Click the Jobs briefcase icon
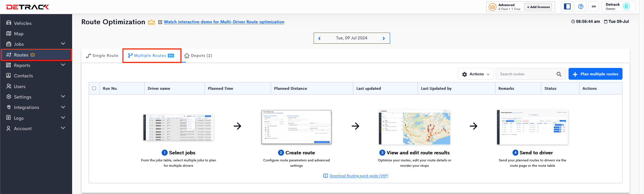The image size is (644, 194). [x=9, y=44]
